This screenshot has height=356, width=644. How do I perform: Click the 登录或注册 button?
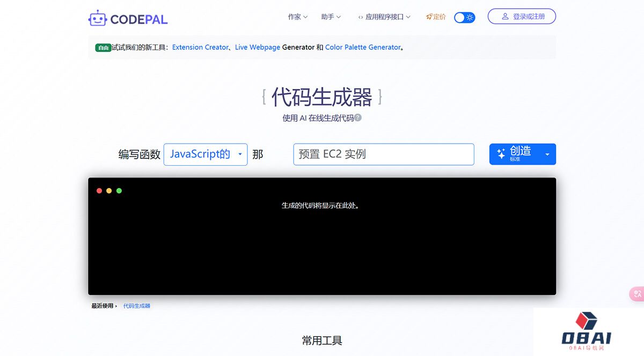(522, 16)
